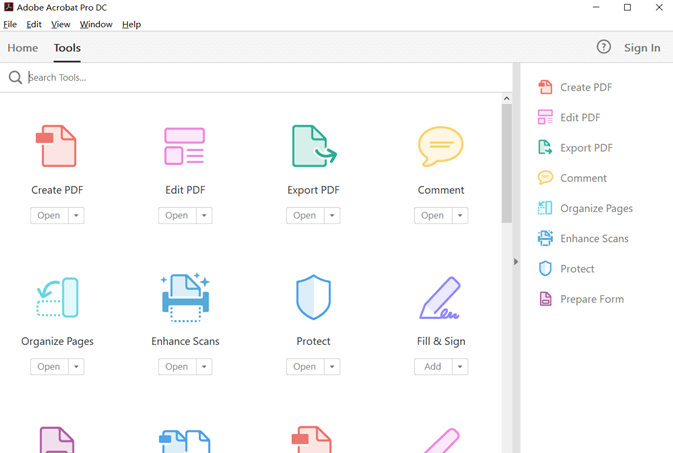
Task: Open the File menu
Action: 10,24
